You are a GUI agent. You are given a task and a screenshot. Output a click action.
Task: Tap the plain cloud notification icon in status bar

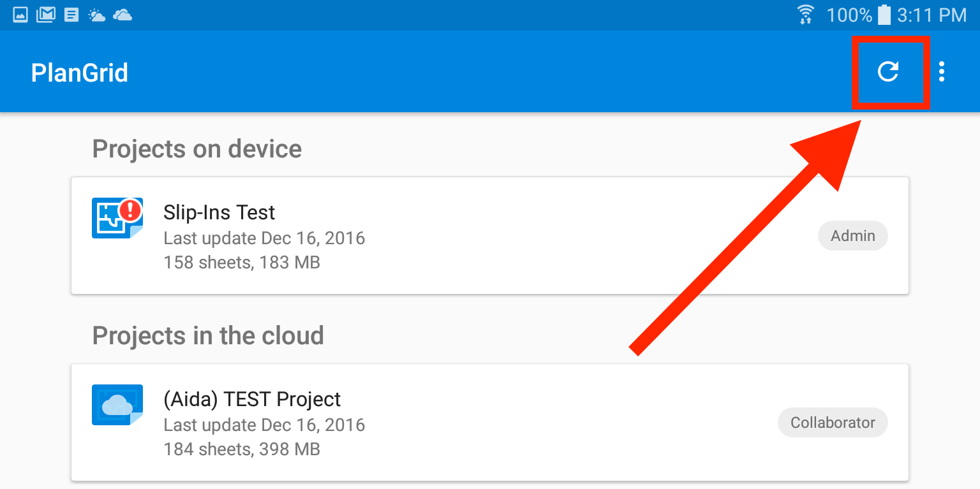122,15
